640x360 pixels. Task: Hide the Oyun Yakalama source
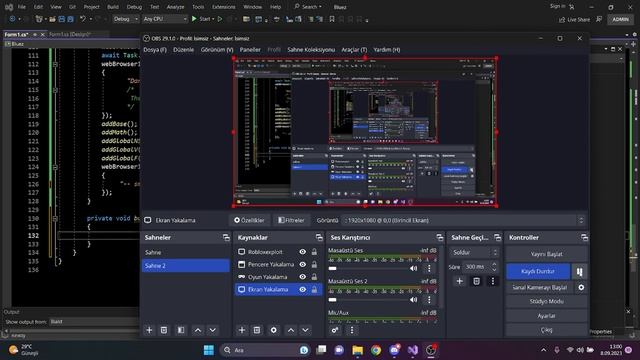pyautogui.click(x=302, y=277)
